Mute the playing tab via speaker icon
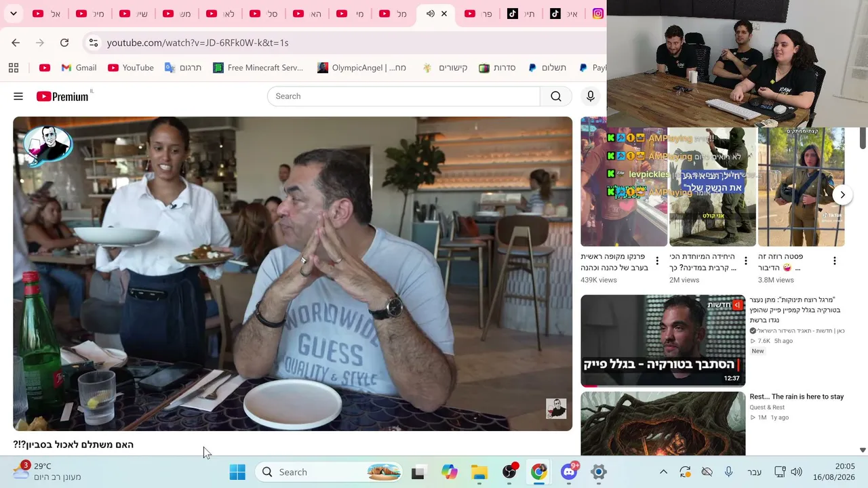 tap(431, 14)
